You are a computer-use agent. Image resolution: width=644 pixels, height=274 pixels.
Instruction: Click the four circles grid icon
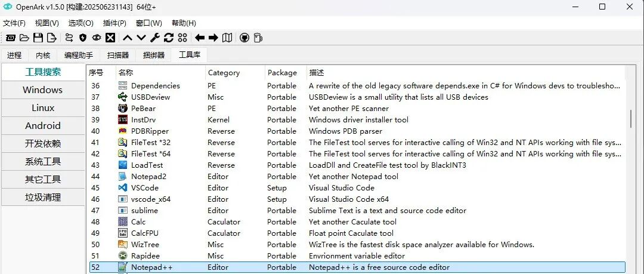click(x=182, y=38)
